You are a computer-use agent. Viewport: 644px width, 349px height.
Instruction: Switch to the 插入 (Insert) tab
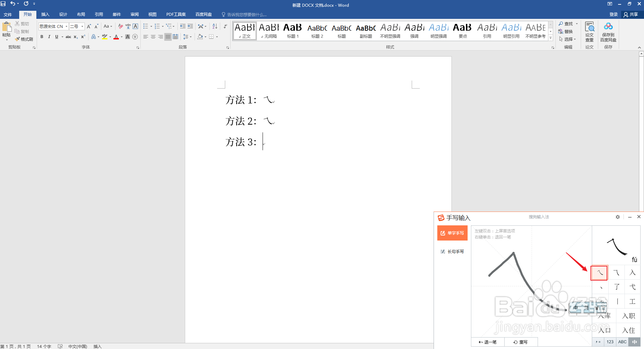pyautogui.click(x=45, y=14)
